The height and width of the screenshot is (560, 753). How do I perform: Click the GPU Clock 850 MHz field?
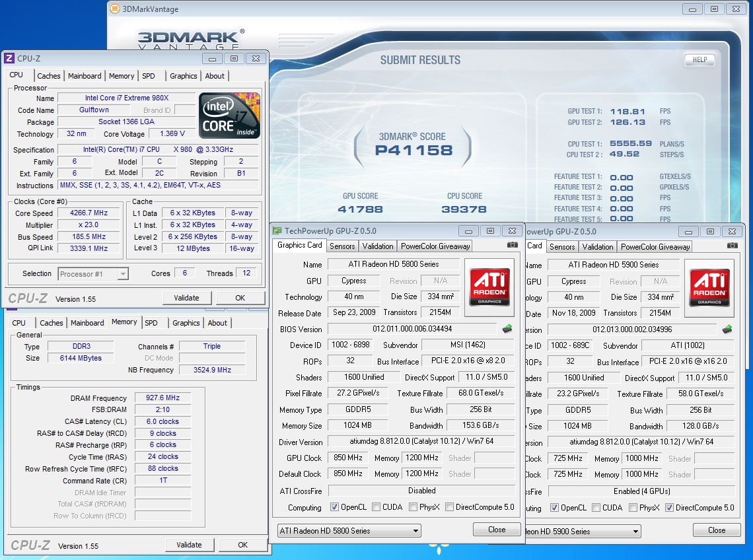point(347,458)
